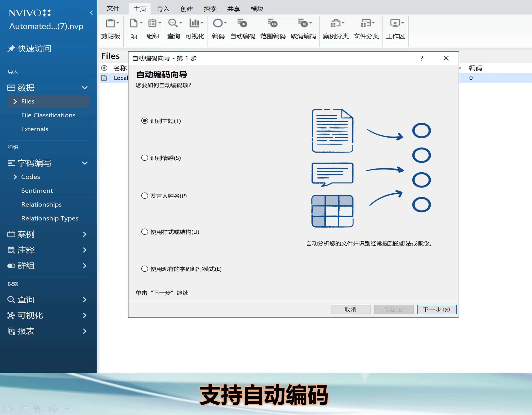
Task: Click the 剪贴板 (Clipboard) ribbon icon
Action: click(x=111, y=24)
